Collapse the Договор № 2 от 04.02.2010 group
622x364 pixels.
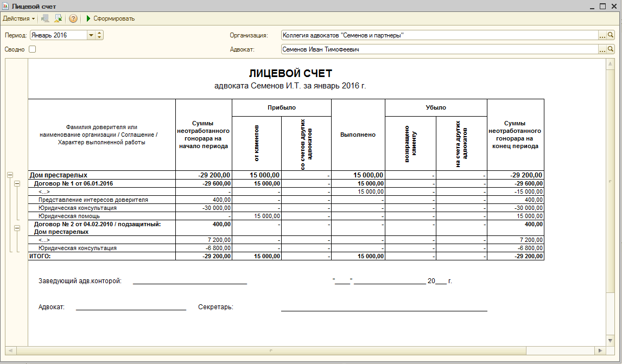tap(17, 228)
